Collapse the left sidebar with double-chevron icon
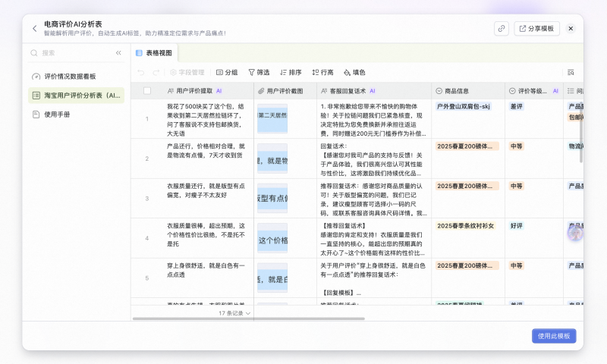The image size is (607, 364). coord(118,53)
